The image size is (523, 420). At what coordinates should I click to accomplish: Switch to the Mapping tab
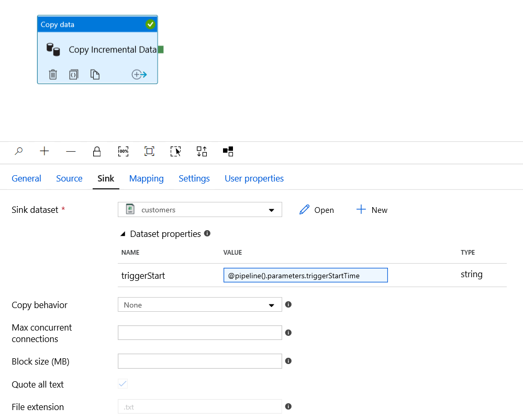146,178
